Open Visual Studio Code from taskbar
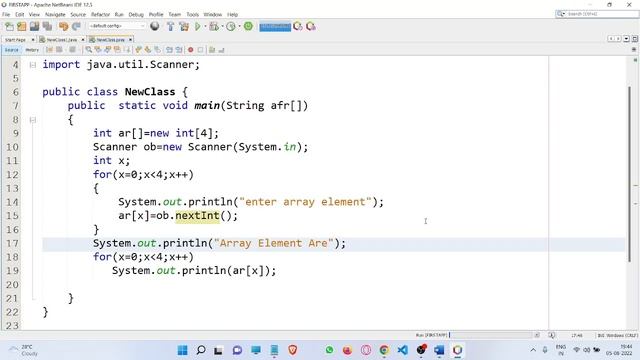The image size is (640, 360). [x=402, y=350]
